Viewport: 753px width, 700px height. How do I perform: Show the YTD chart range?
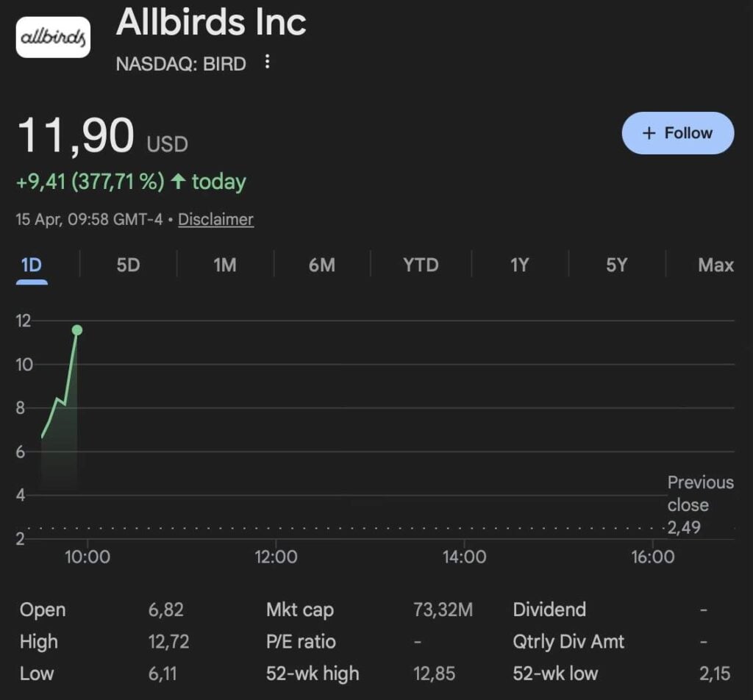pyautogui.click(x=421, y=265)
